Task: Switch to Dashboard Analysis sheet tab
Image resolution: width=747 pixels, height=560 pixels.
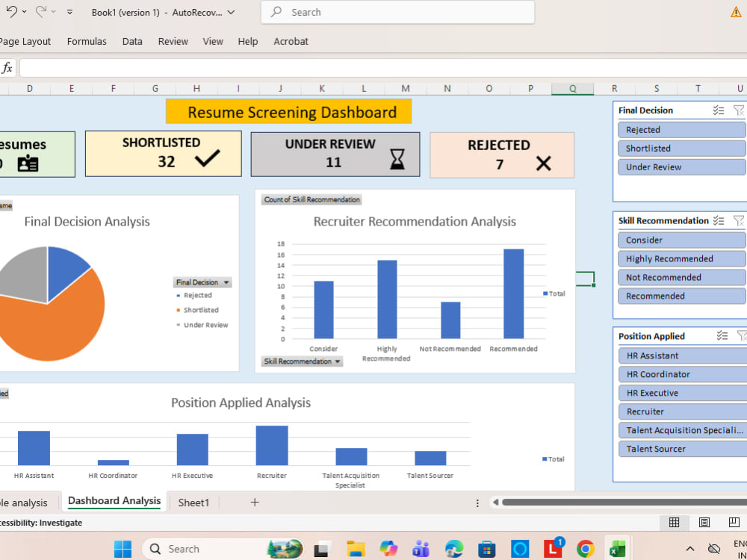Action: (114, 501)
